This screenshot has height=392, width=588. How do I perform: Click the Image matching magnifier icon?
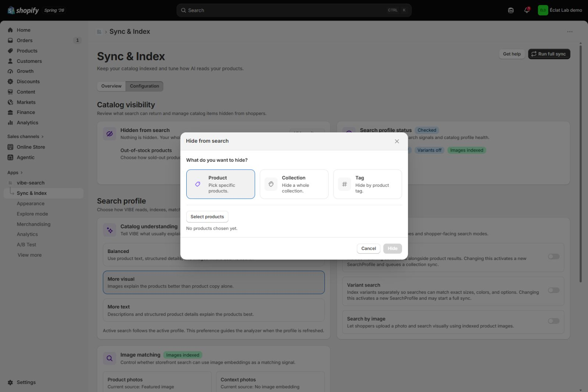[x=110, y=358]
